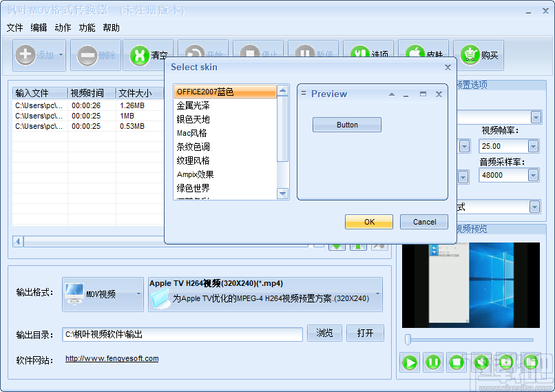
Task: Open the 编辑 menu
Action: click(x=39, y=28)
